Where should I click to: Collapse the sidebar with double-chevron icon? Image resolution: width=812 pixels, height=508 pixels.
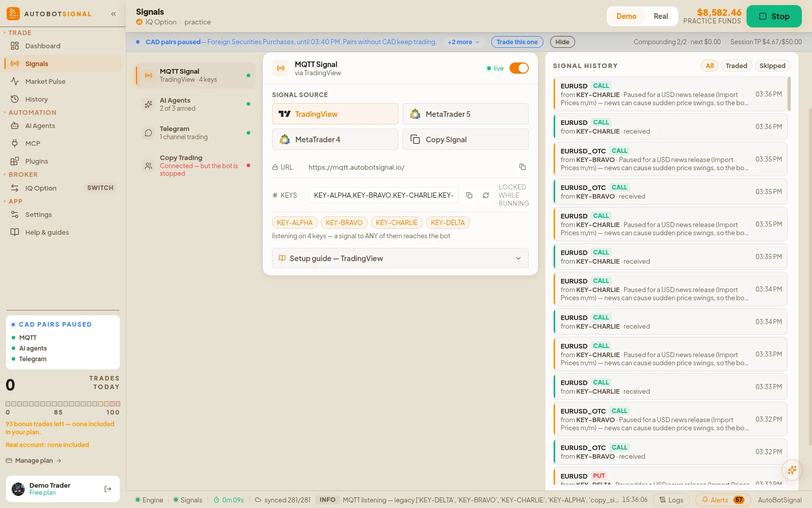click(x=114, y=14)
